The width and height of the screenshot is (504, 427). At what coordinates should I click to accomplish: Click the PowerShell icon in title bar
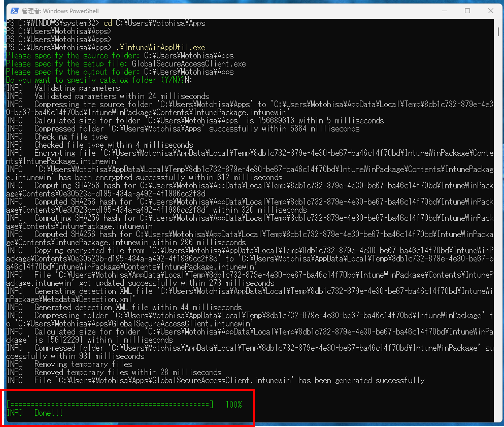tap(15, 11)
